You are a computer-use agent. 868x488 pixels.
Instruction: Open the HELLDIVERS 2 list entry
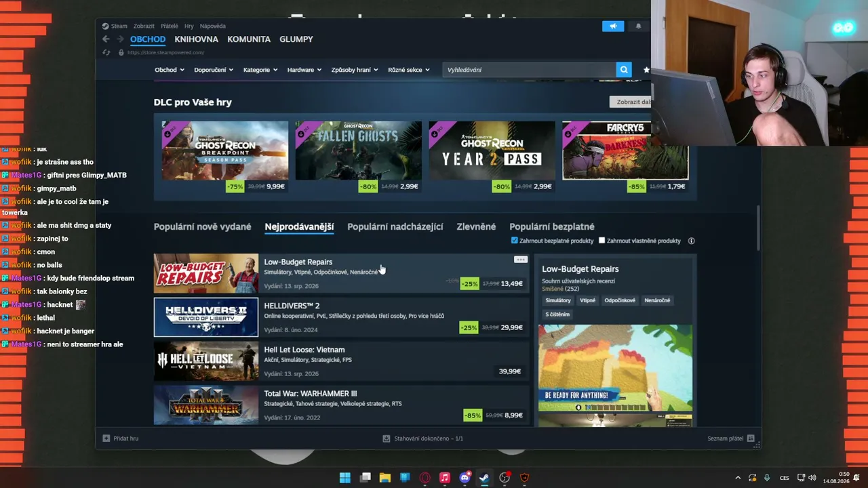341,317
